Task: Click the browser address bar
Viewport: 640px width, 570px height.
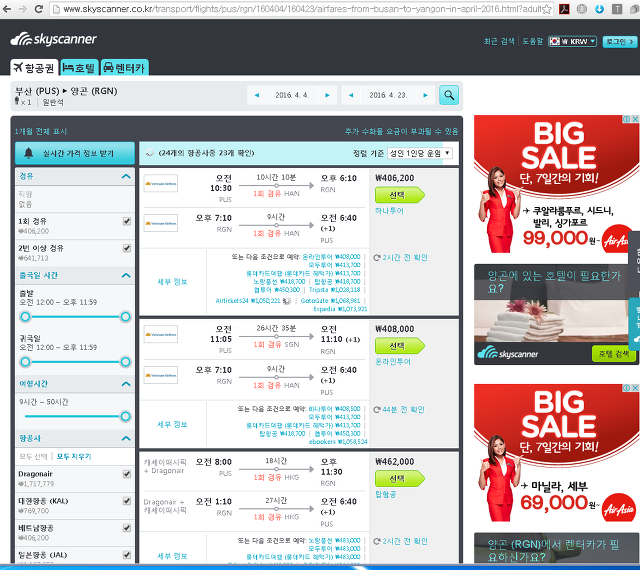Action: [302, 9]
